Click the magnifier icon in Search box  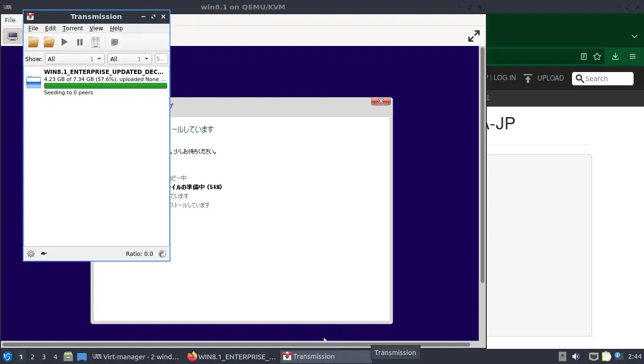[580, 79]
